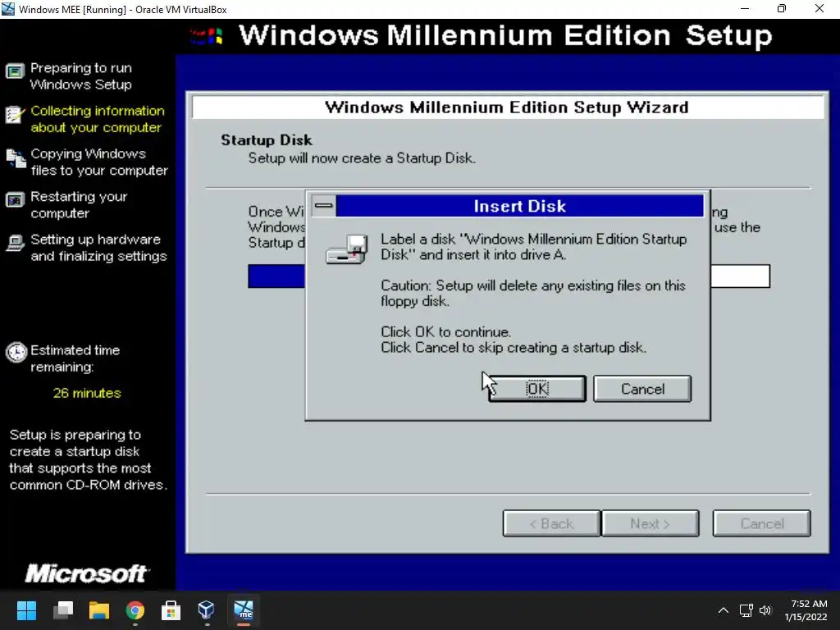Click 'Copying Windows files to your computer' text
Screen dimensions: 840x630
point(99,162)
